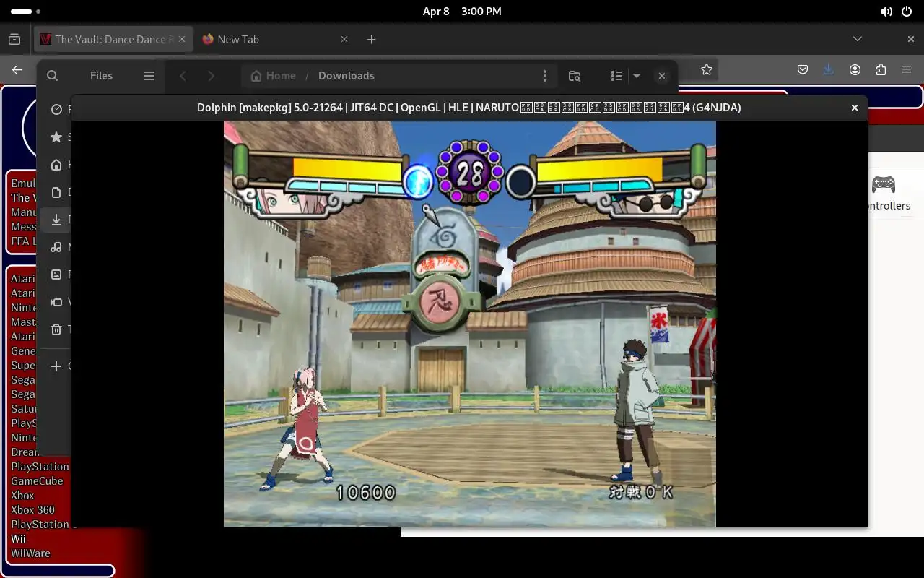Open Files path options menu
This screenshot has width=924, height=578.
click(545, 75)
